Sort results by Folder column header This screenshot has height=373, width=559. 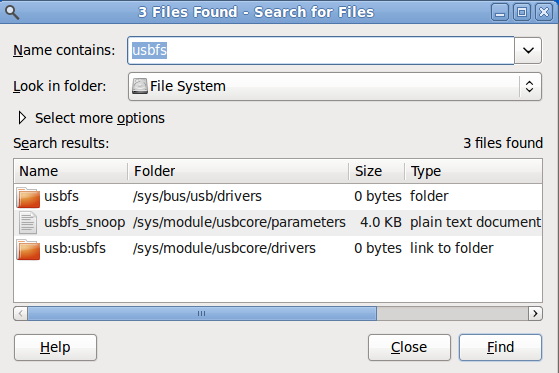238,171
